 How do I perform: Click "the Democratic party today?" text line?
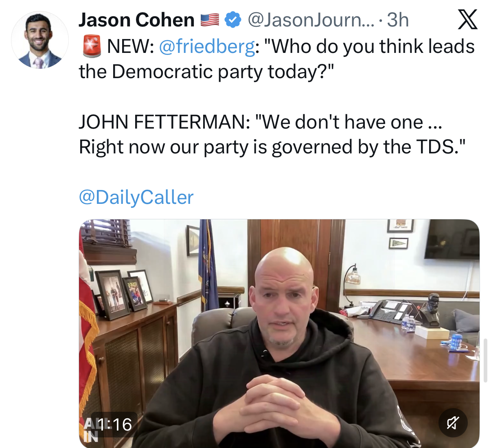click(x=206, y=72)
